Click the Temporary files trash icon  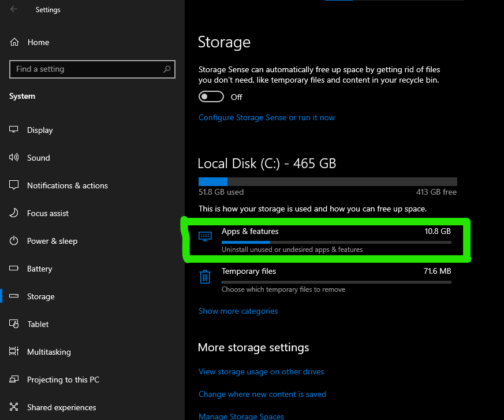[205, 277]
